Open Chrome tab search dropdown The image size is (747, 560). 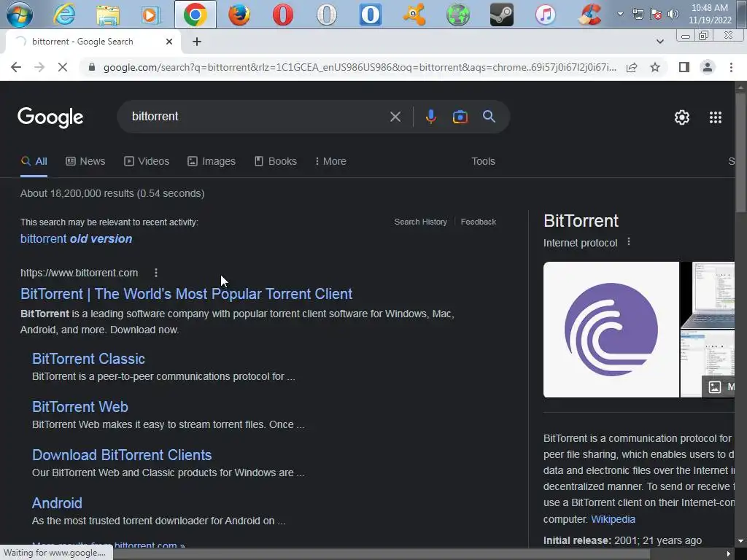(659, 42)
